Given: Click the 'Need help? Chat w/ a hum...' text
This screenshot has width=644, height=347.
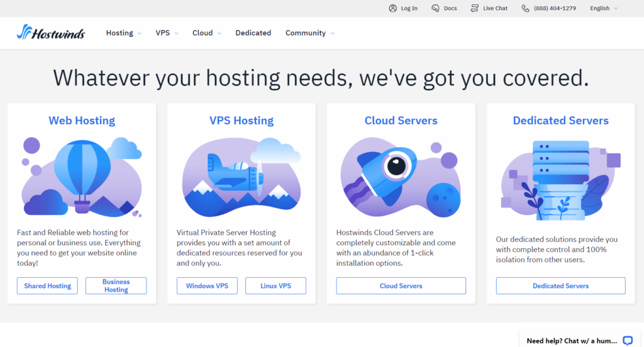Looking at the screenshot, I should coord(572,341).
